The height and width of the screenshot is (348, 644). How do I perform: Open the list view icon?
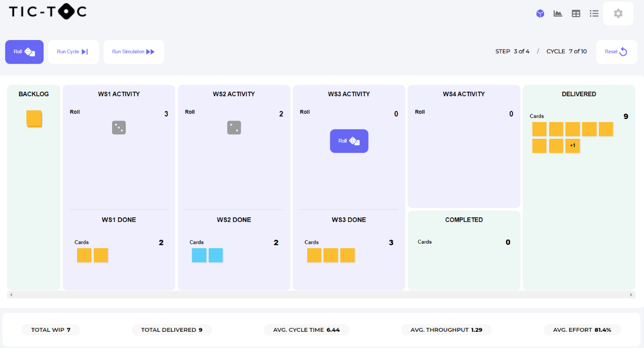594,14
